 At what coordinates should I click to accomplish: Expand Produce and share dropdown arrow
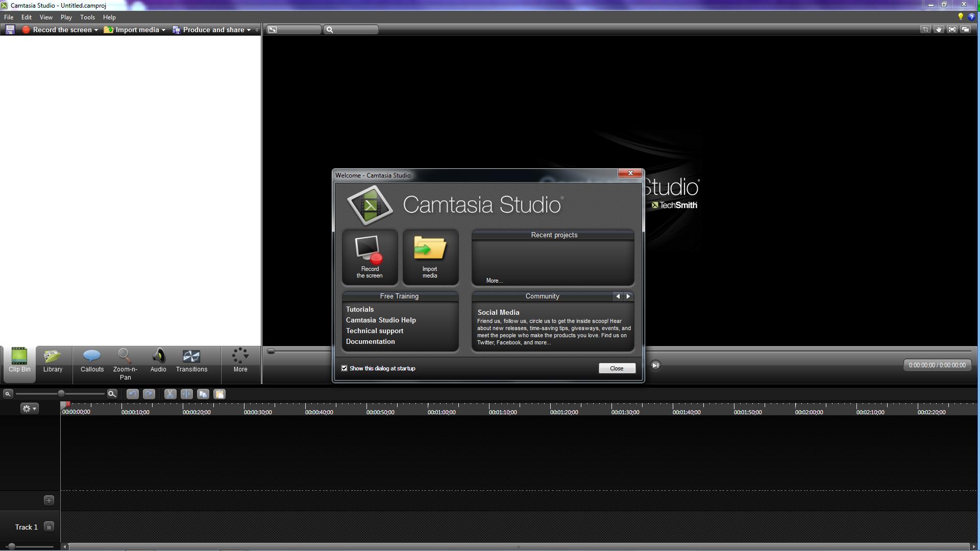(249, 30)
